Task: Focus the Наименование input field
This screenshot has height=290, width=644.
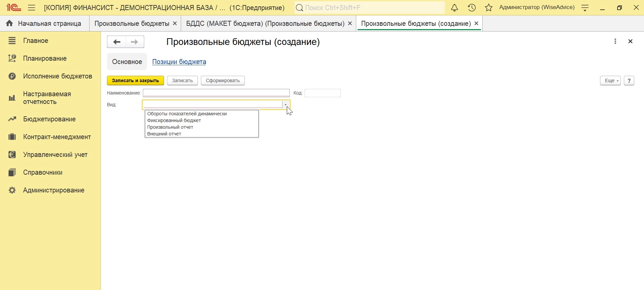Action: [x=216, y=93]
